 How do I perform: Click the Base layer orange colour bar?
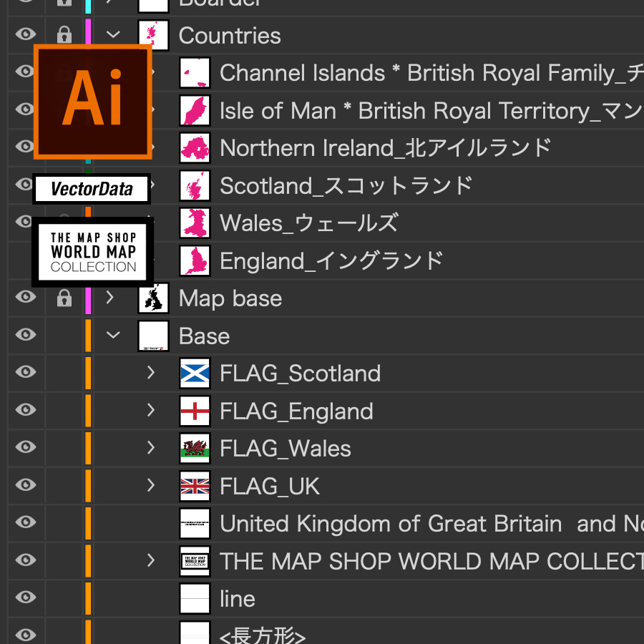[88, 336]
